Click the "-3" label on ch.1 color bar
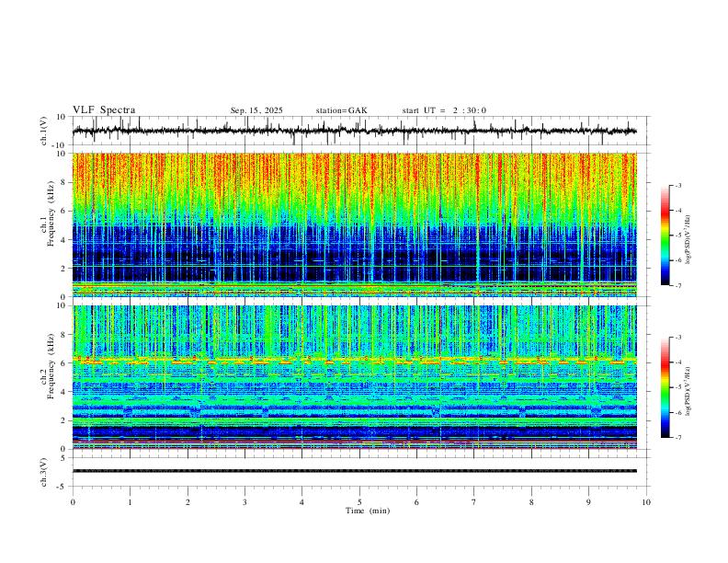 coord(677,185)
